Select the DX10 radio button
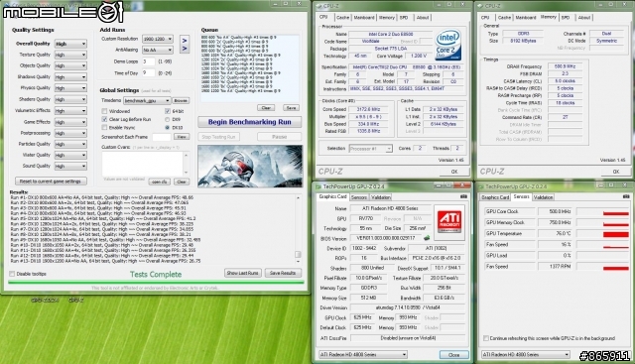This screenshot has height=364, width=635. [168, 128]
